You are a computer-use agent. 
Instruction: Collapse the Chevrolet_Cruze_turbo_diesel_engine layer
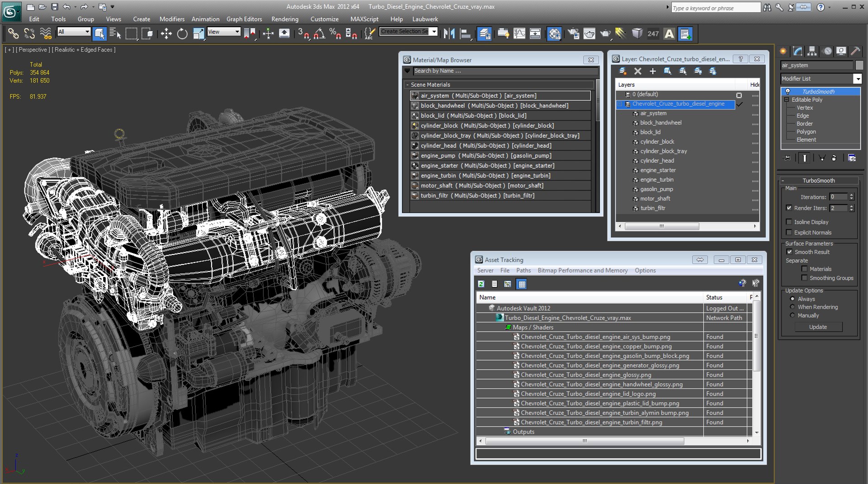coord(620,104)
